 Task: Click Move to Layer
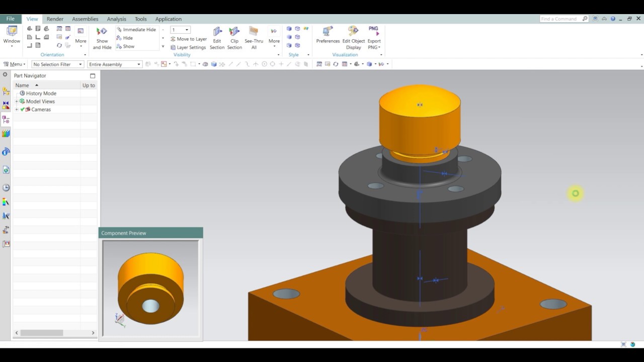(189, 39)
